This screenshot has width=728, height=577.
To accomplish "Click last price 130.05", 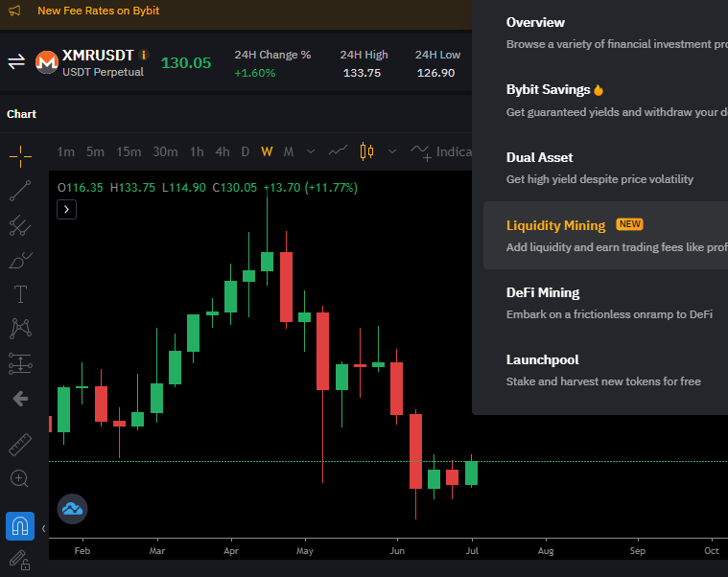I will pyautogui.click(x=186, y=63).
